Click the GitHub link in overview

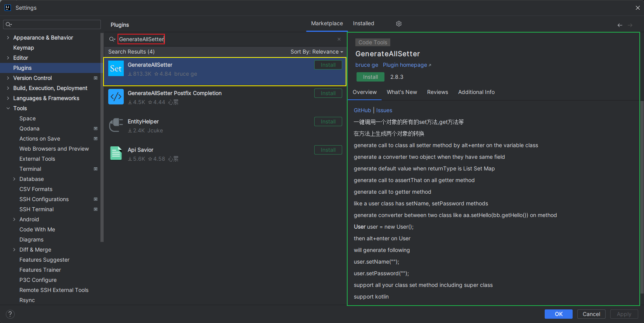click(362, 110)
